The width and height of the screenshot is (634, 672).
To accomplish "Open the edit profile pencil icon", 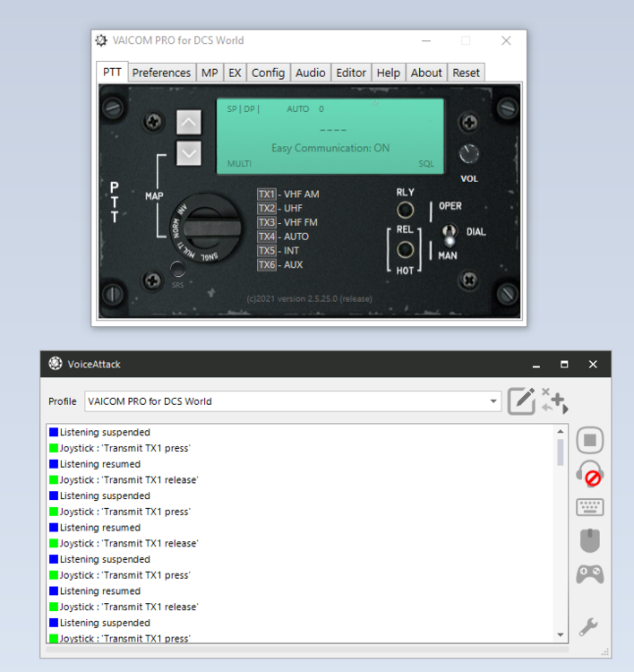I will pyautogui.click(x=521, y=401).
